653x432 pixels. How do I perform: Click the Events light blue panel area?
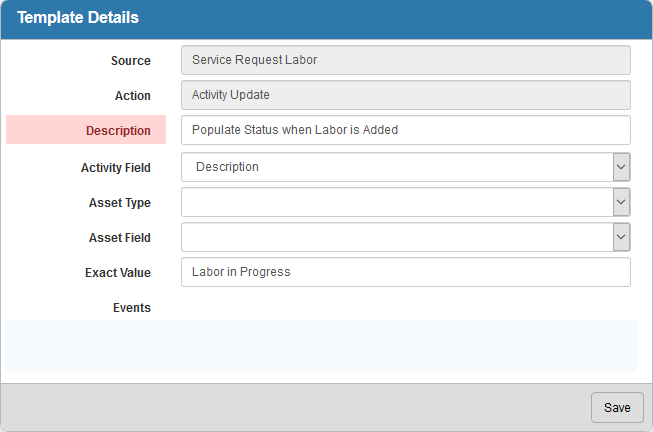[x=322, y=346]
